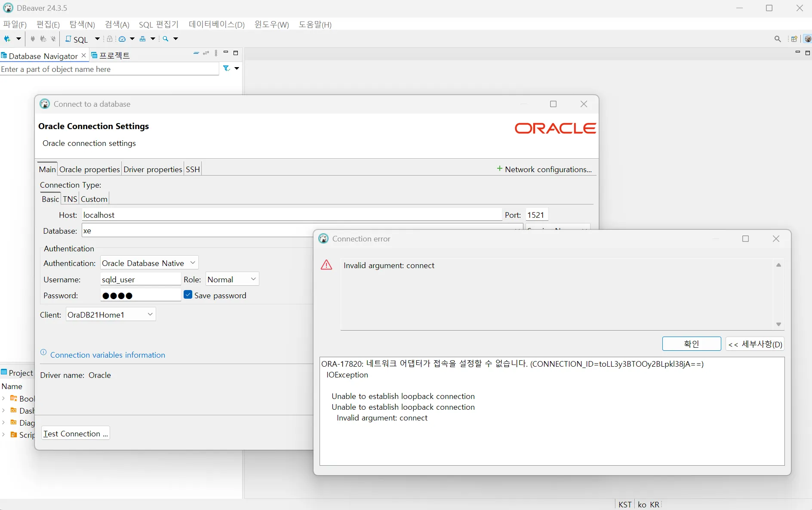Open the SQL 편집기 menu

click(x=159, y=25)
